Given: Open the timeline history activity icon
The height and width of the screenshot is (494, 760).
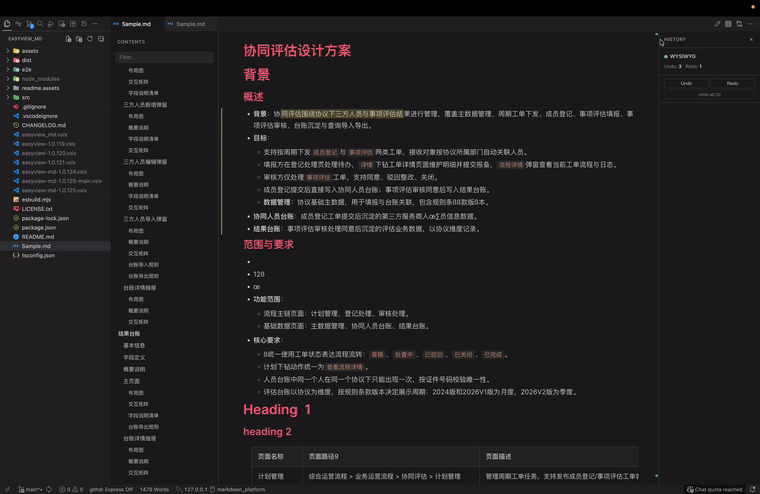Looking at the screenshot, I should 84,23.
